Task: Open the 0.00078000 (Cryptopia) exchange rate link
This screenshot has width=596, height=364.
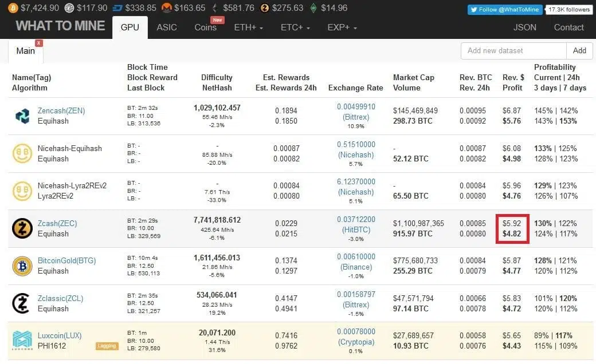Action: [x=356, y=337]
